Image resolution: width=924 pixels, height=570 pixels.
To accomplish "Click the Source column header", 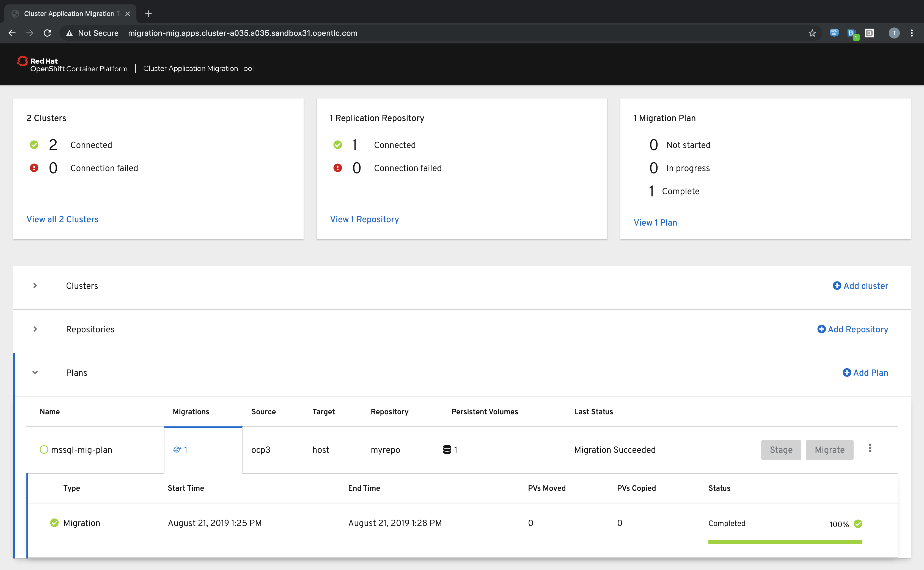I will (263, 412).
